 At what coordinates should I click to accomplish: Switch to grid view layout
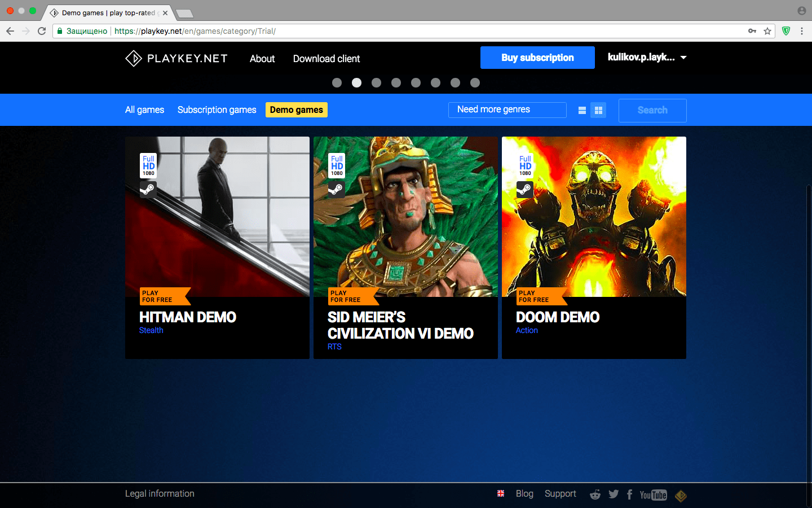point(598,111)
